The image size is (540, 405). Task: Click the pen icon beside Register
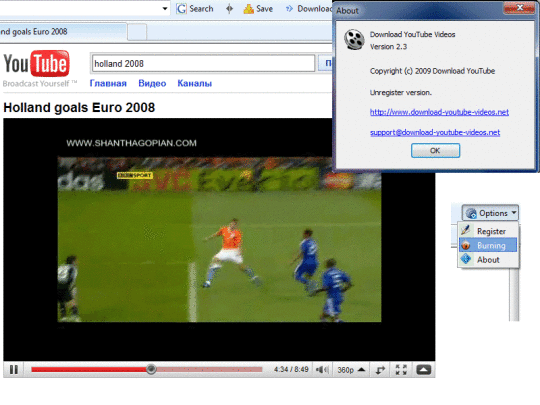466,230
